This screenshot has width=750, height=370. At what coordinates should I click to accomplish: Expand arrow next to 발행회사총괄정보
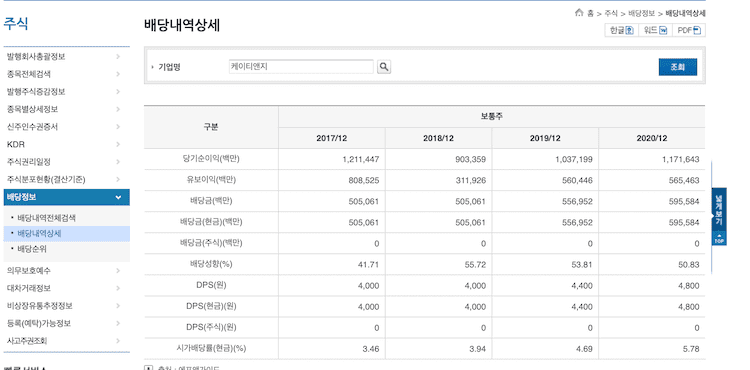point(118,56)
